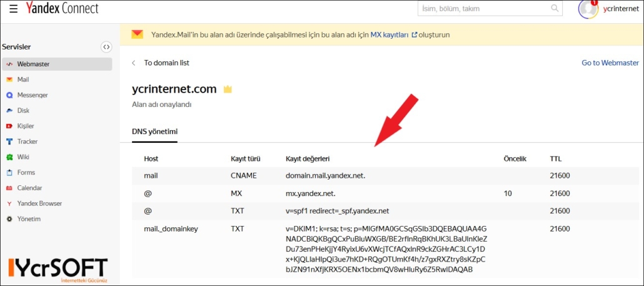
Task: Click the Tracker icon in the sidebar
Action: coord(10,142)
